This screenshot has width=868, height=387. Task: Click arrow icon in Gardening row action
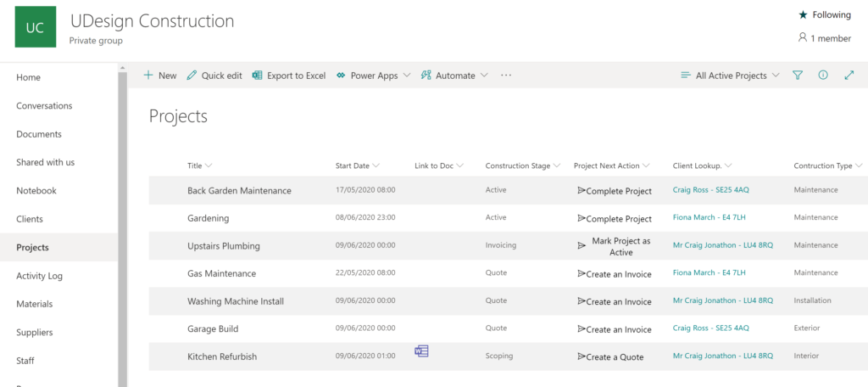(581, 218)
